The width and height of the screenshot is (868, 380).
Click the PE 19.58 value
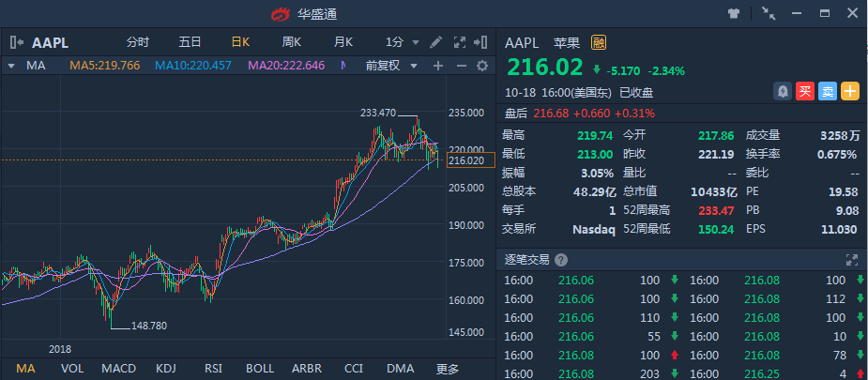(x=845, y=191)
